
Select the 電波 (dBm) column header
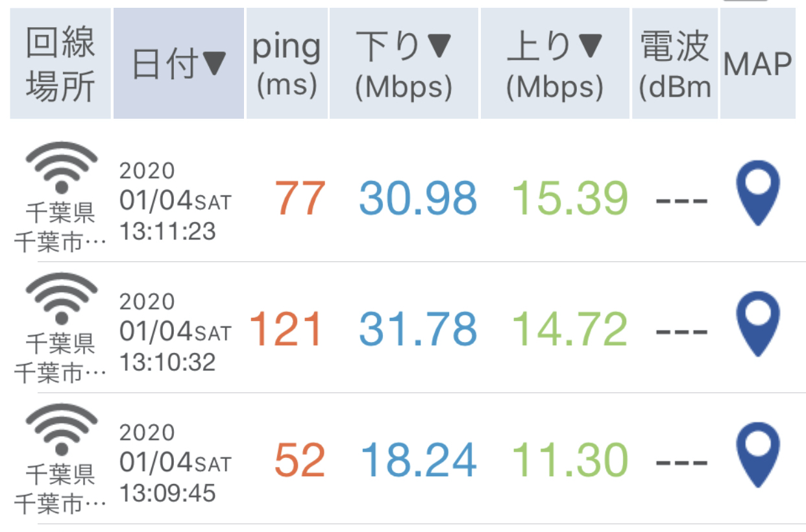point(675,64)
